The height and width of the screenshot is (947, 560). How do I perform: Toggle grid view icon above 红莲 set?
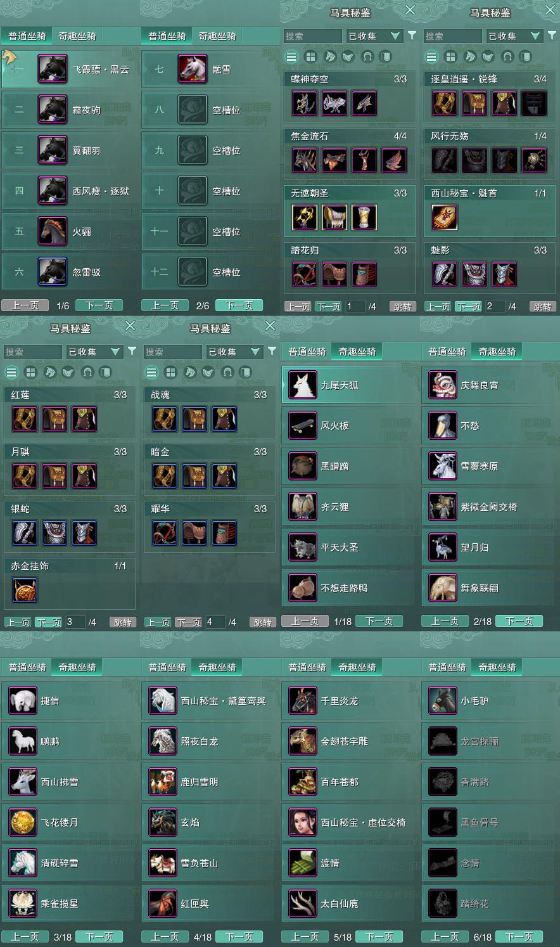click(x=30, y=372)
